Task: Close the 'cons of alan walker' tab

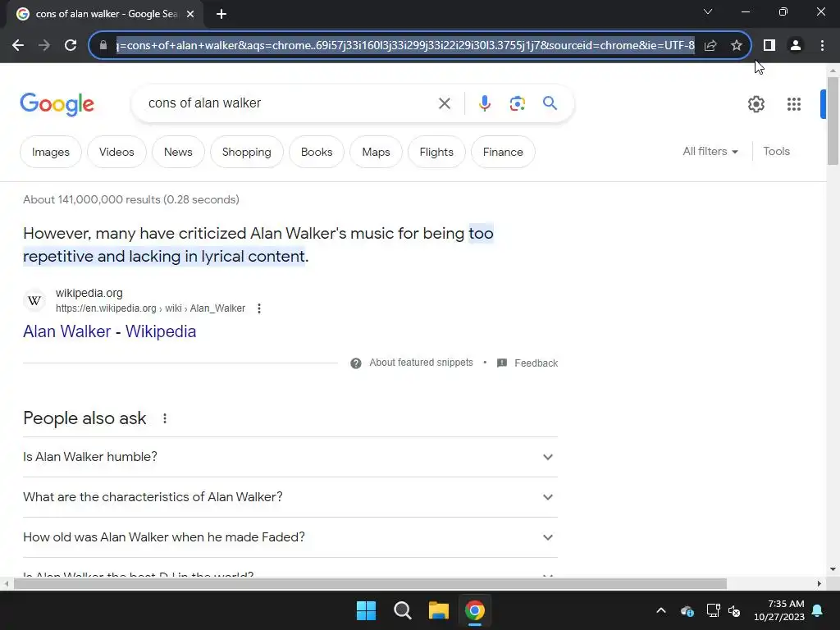Action: [x=190, y=15]
